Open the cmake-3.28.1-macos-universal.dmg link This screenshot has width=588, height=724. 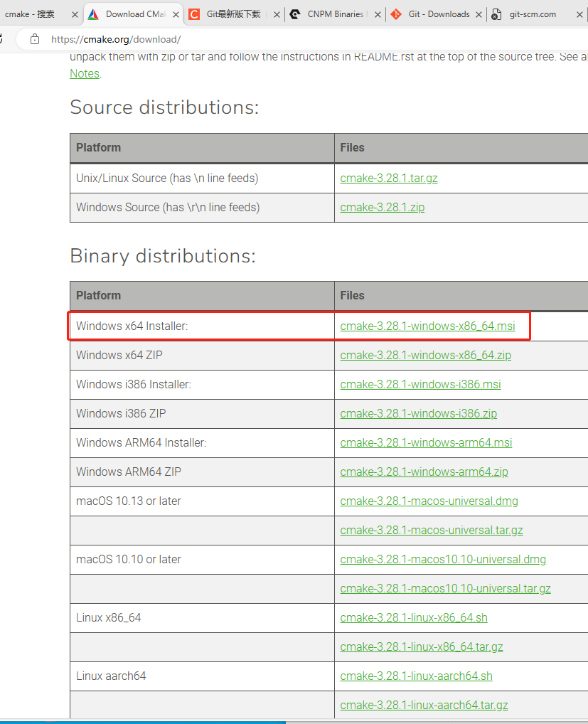tap(429, 501)
